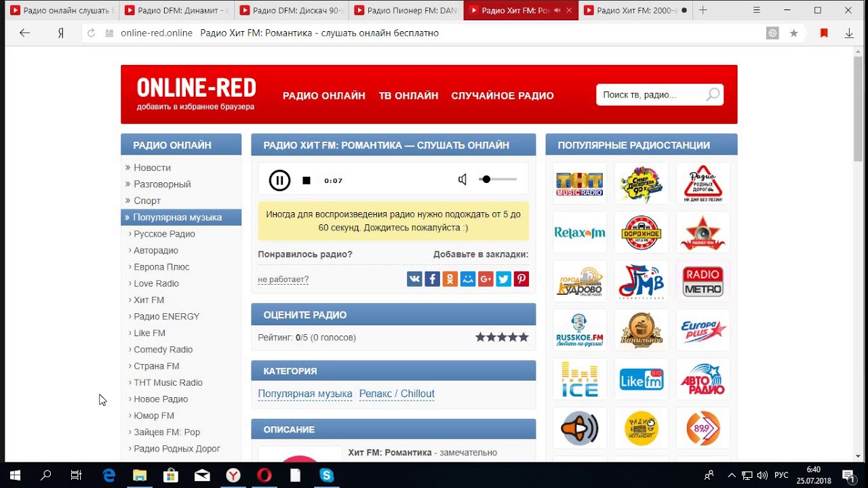The height and width of the screenshot is (488, 868).
Task: Click search magnifier icon in site header
Action: (x=713, y=95)
